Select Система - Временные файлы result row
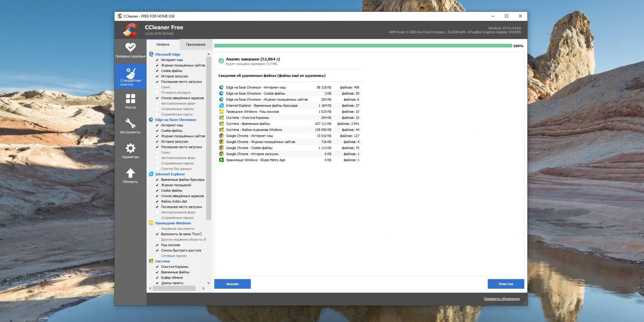This screenshot has width=644, height=322. [x=289, y=124]
